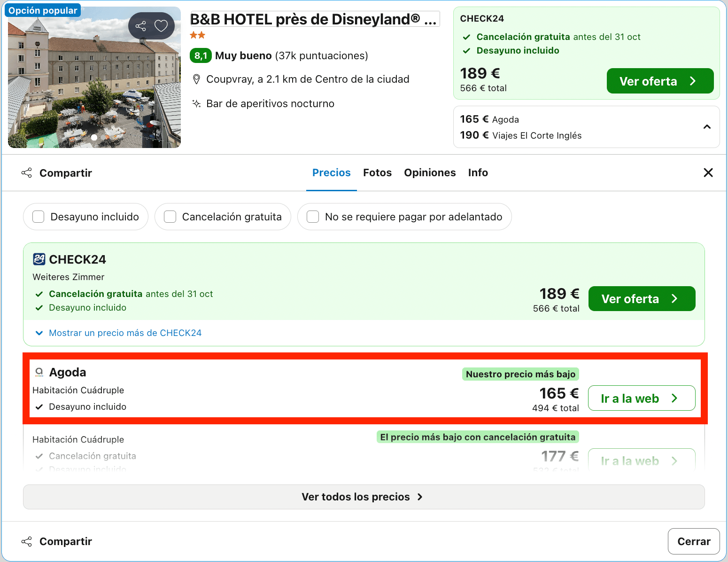This screenshot has width=728, height=562.
Task: Click the 8,1 rating badge
Action: coord(201,56)
